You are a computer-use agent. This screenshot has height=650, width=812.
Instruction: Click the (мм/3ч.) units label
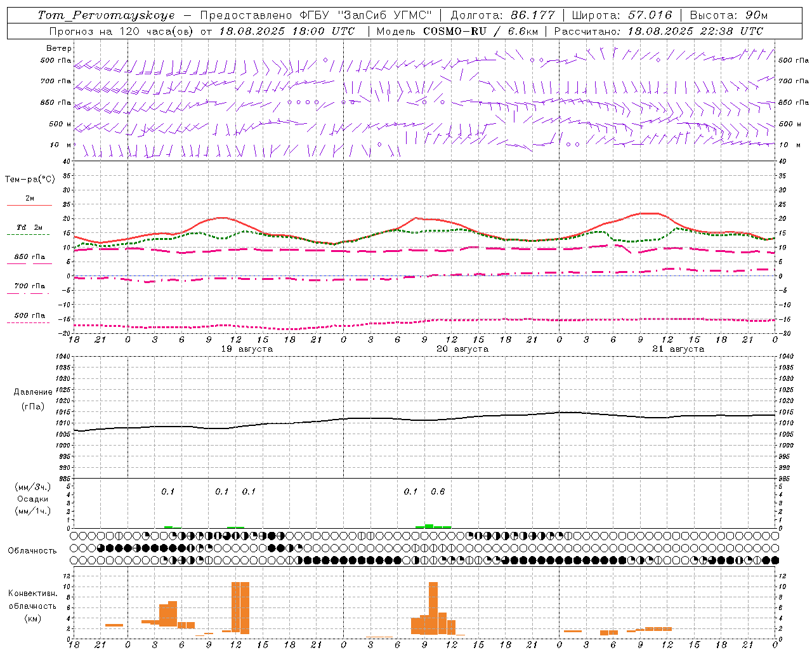pos(33,487)
